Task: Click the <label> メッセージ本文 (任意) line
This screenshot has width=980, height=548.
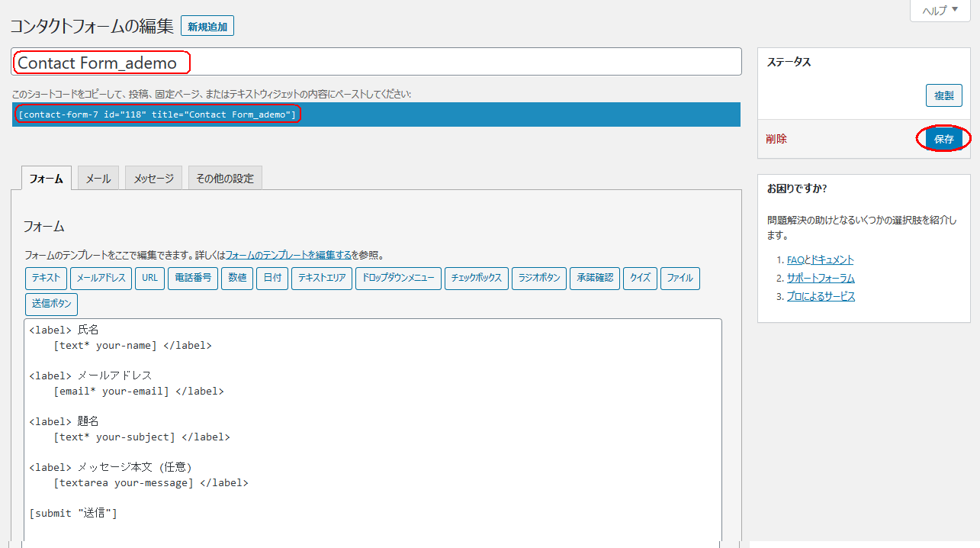Action: [110, 467]
